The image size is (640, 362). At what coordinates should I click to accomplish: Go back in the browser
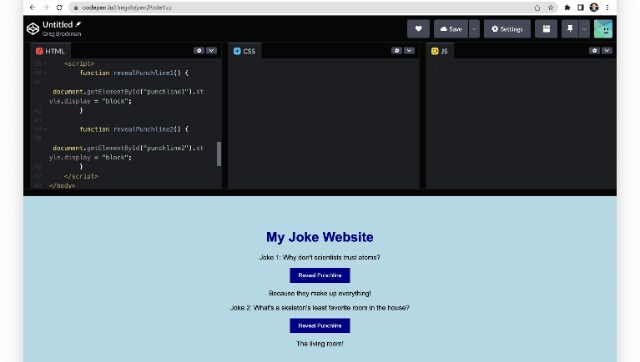pyautogui.click(x=32, y=7)
